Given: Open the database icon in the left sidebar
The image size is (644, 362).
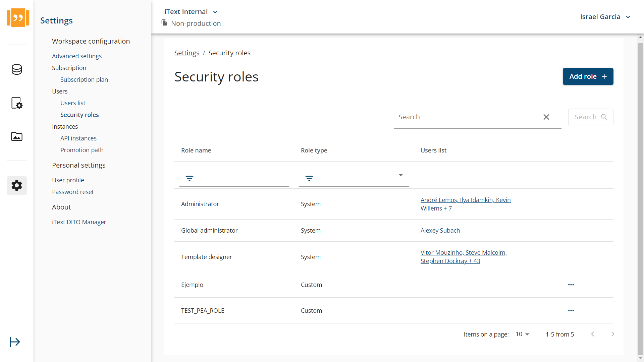Looking at the screenshot, I should (16, 69).
